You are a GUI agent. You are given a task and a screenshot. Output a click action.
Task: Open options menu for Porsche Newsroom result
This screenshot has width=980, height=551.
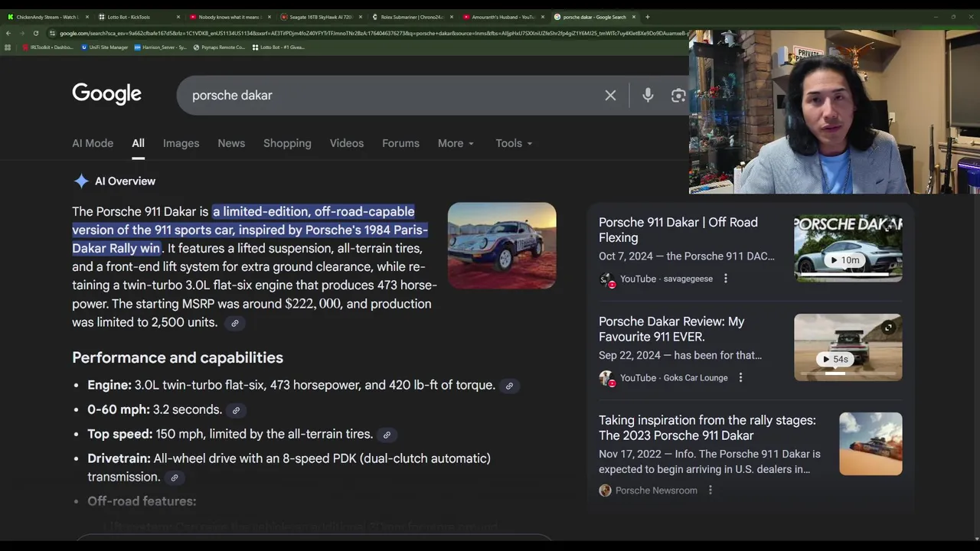pyautogui.click(x=710, y=490)
